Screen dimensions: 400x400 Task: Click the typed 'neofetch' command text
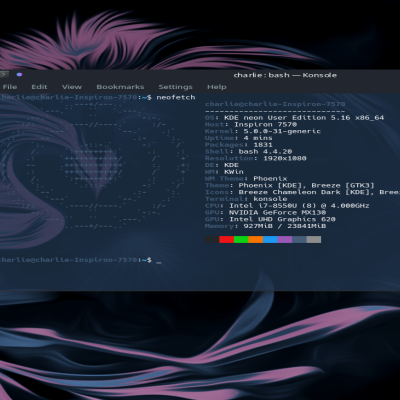176,97
